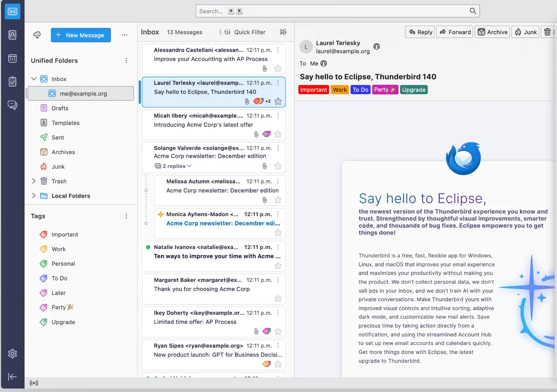Focus the Search field
The width and height of the screenshot is (557, 392).
(x=337, y=11)
